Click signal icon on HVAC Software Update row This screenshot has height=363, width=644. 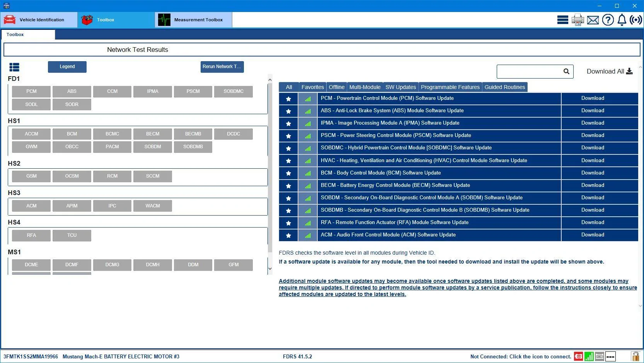pos(308,161)
